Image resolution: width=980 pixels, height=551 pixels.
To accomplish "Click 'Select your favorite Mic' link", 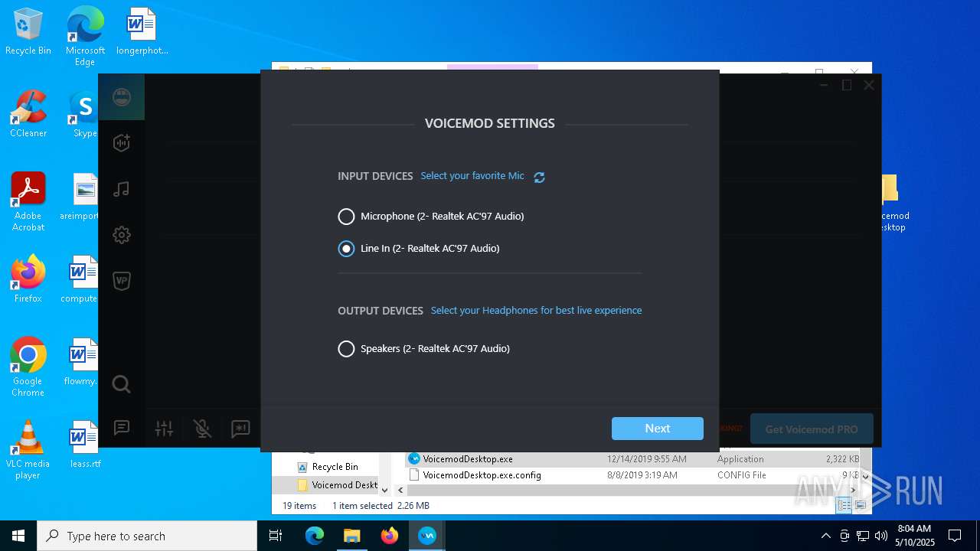I will (x=472, y=176).
